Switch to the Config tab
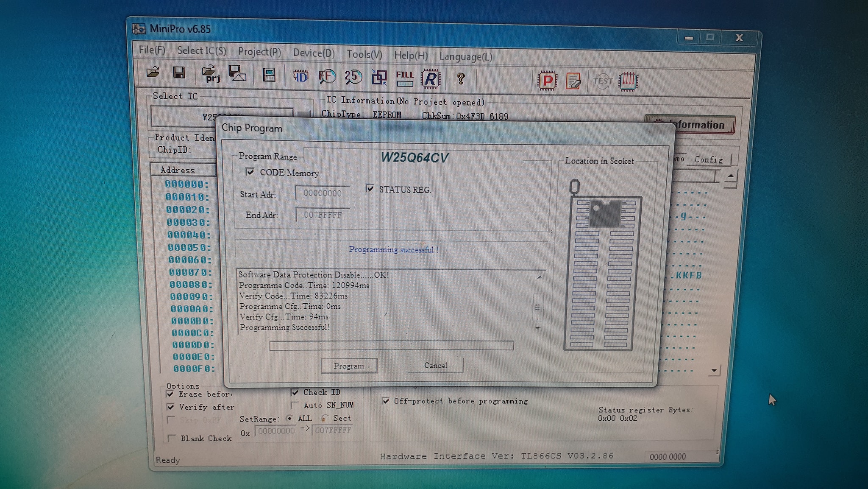Image resolution: width=868 pixels, height=489 pixels. click(709, 159)
